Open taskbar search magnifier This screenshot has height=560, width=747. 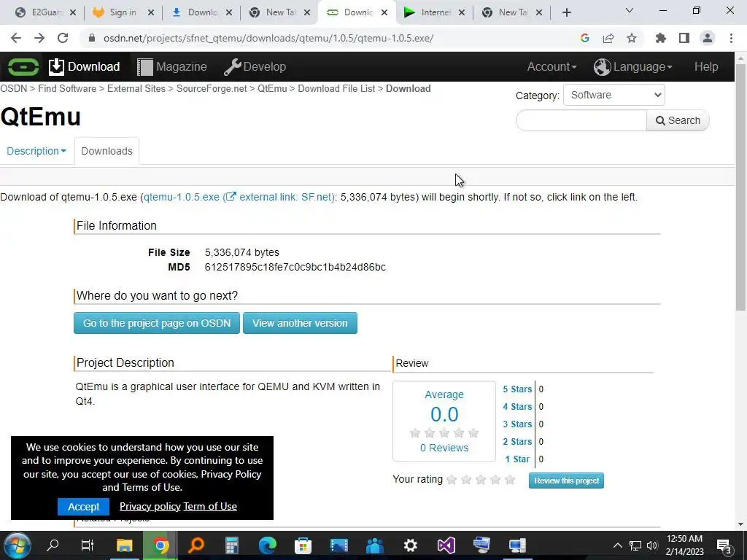(53, 545)
